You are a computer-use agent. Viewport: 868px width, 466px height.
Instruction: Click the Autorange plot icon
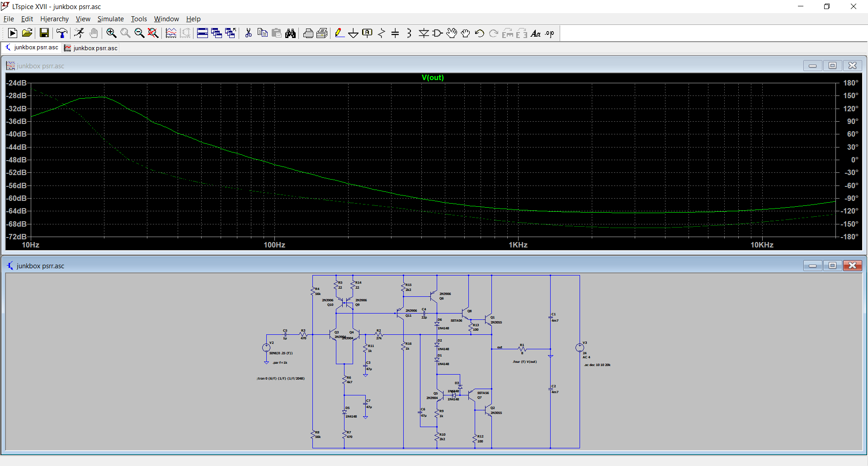pyautogui.click(x=171, y=33)
